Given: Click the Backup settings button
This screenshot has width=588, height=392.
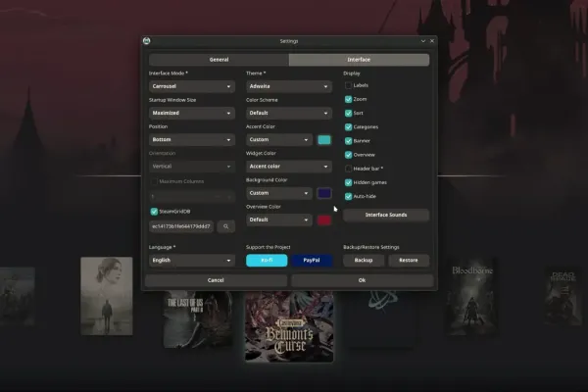Looking at the screenshot, I should tap(364, 261).
